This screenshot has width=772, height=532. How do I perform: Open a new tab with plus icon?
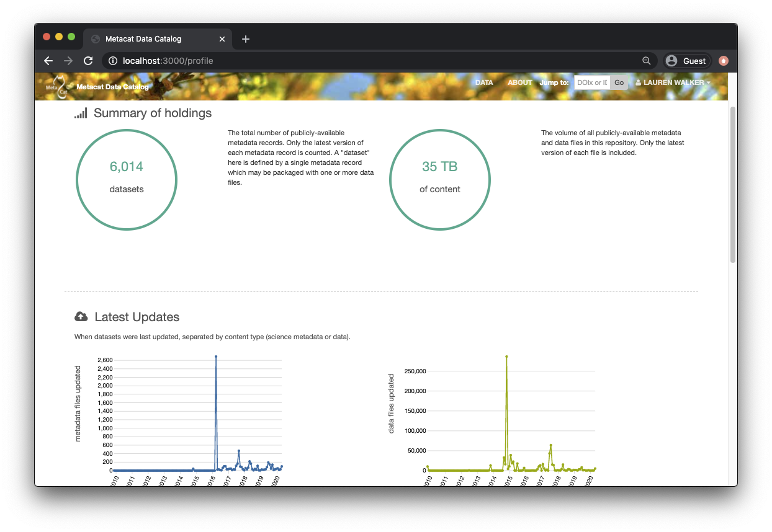[246, 39]
